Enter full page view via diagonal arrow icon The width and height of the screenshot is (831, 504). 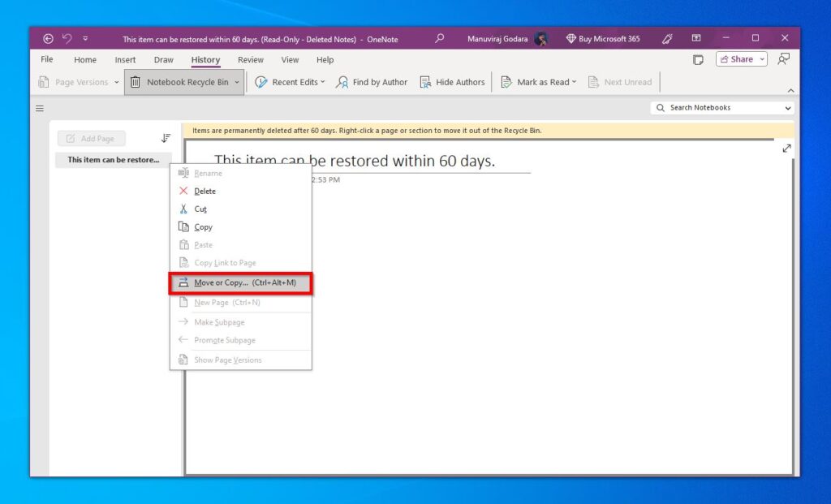786,149
